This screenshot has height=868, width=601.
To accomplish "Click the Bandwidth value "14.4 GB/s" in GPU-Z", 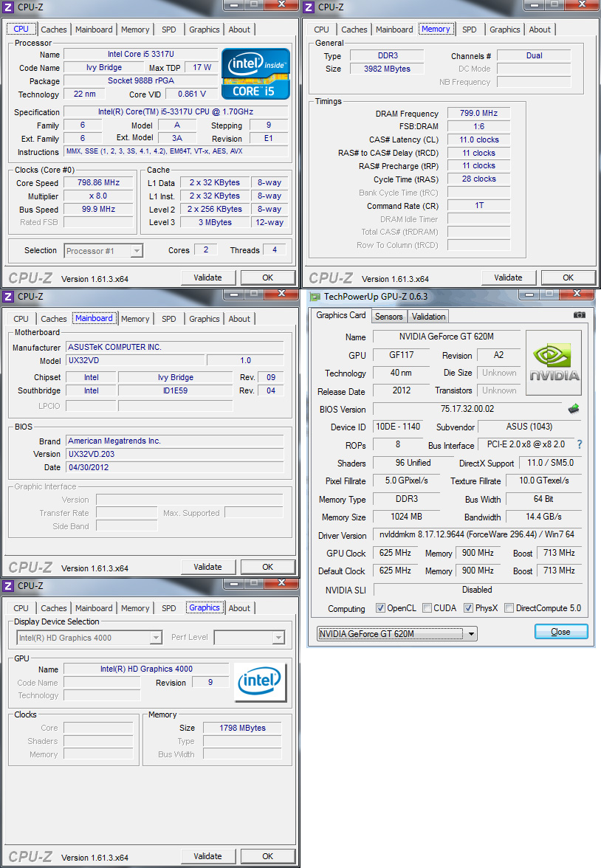I will (x=543, y=517).
